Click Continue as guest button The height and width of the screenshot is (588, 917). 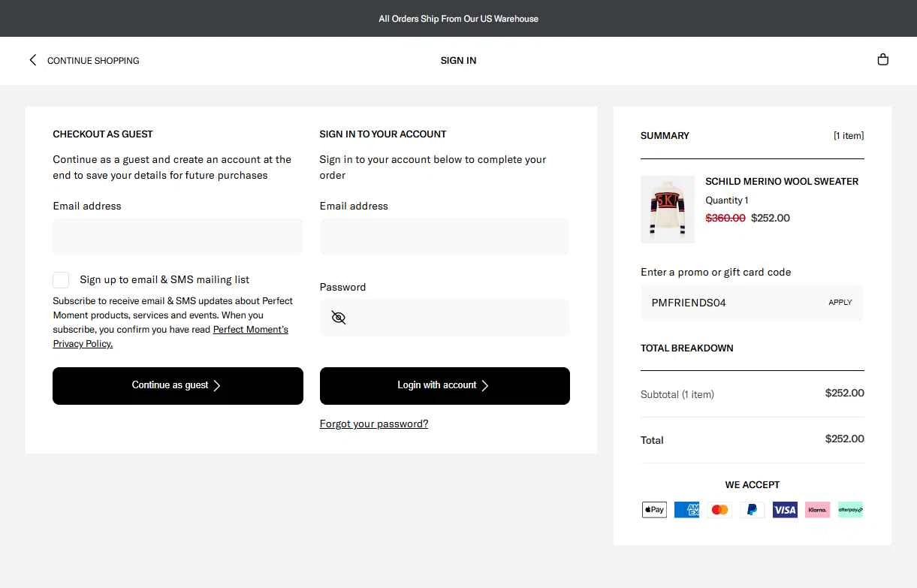pos(178,386)
